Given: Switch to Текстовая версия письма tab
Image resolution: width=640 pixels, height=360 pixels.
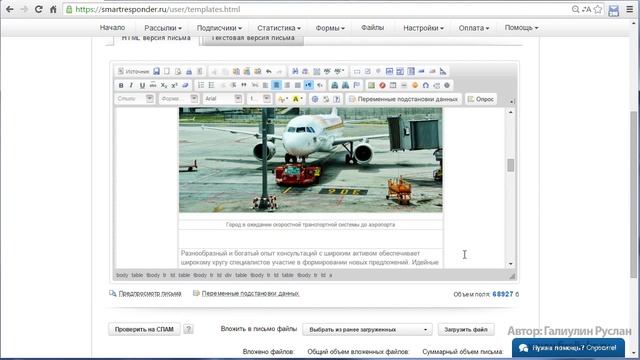Looking at the screenshot, I should [x=253, y=38].
